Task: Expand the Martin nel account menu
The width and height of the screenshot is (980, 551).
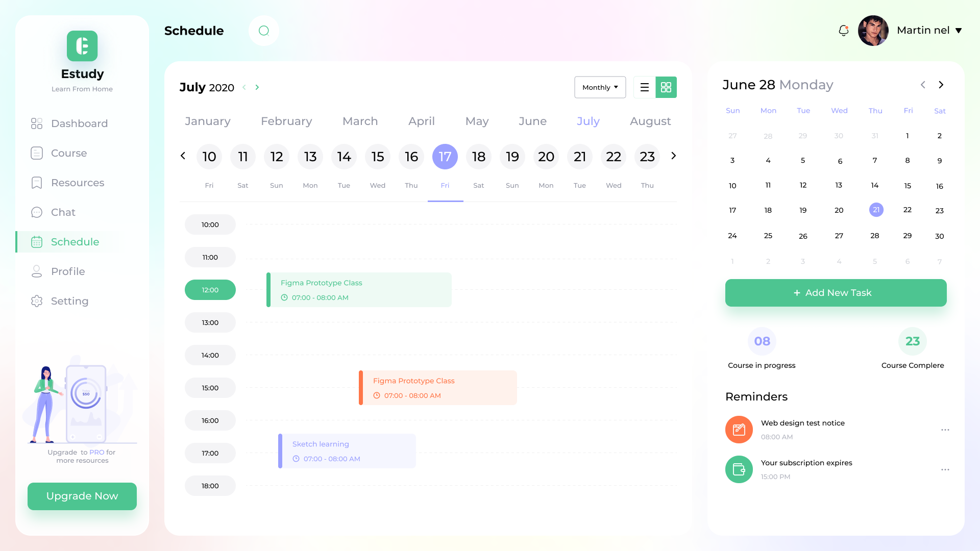Action: pyautogui.click(x=959, y=30)
